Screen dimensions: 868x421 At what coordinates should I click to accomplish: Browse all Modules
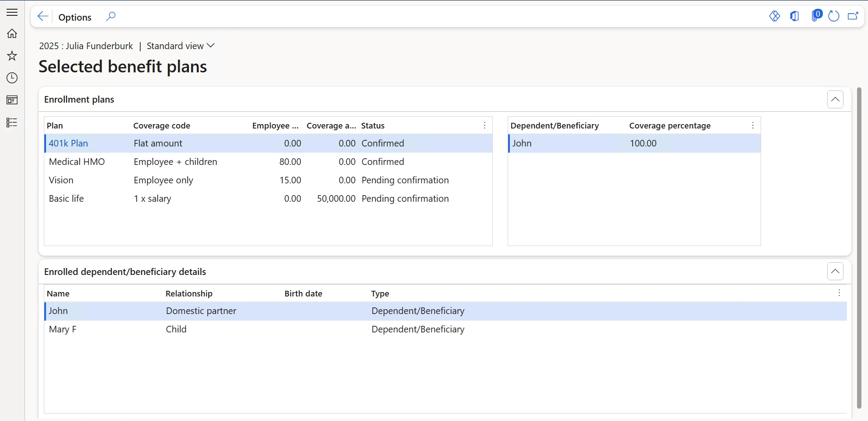(x=12, y=122)
